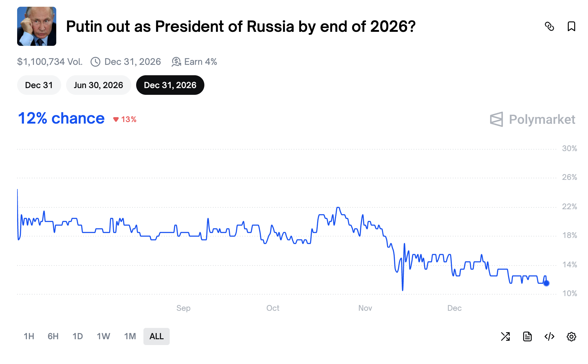Click the Earn 4% rewards icon
This screenshot has height=364, width=588.
176,62
